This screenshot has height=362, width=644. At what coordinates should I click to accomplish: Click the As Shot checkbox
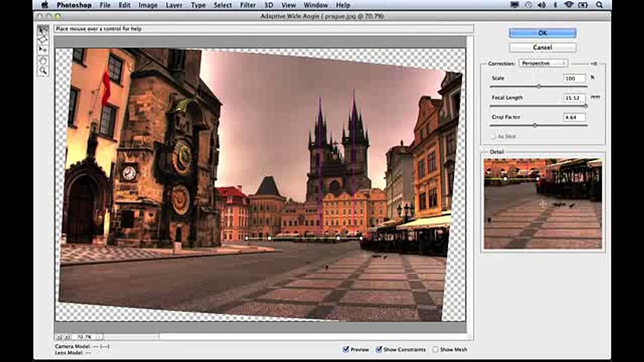494,136
